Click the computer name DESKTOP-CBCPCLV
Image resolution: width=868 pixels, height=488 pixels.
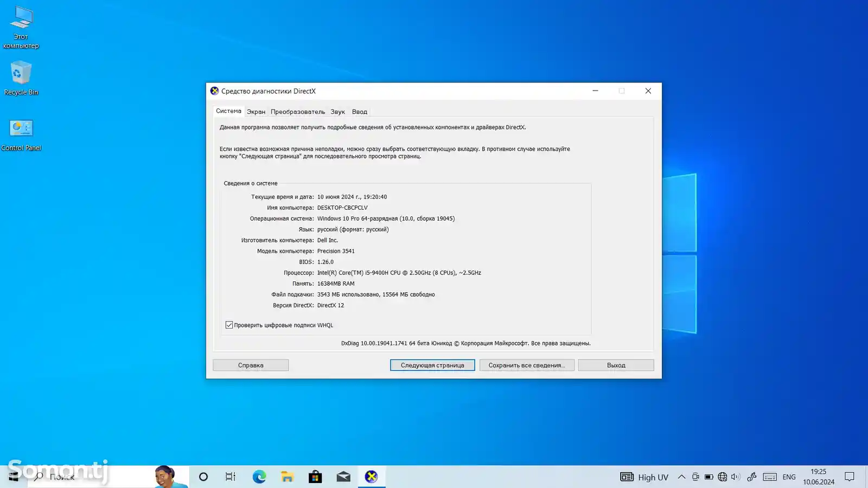point(342,208)
